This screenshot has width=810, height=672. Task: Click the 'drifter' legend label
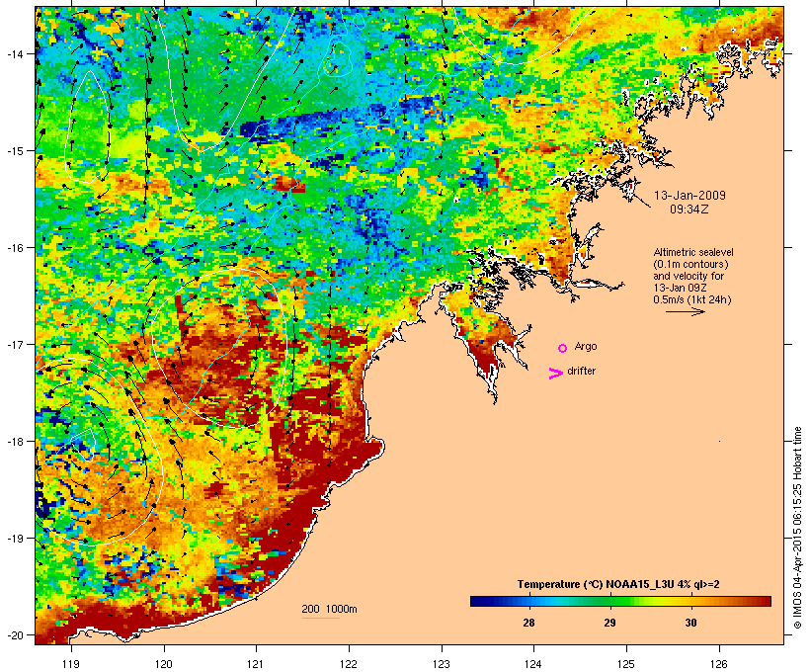coord(581,371)
